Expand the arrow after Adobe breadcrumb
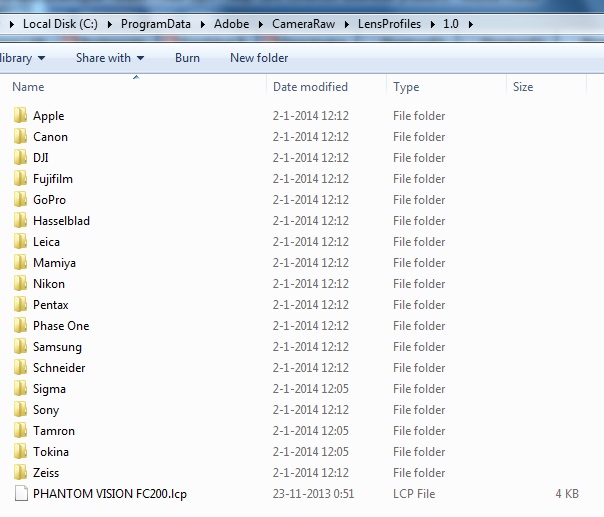The image size is (604, 517). [x=261, y=24]
